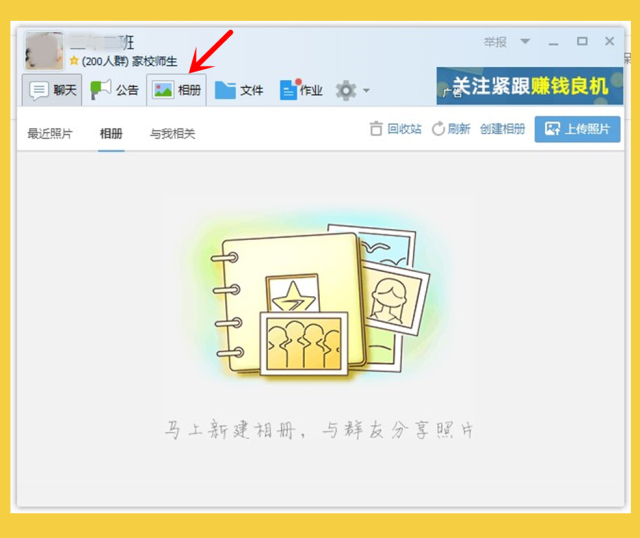Show the 最近照片 recent photos view
Screen dimensions: 640x538
(50, 133)
